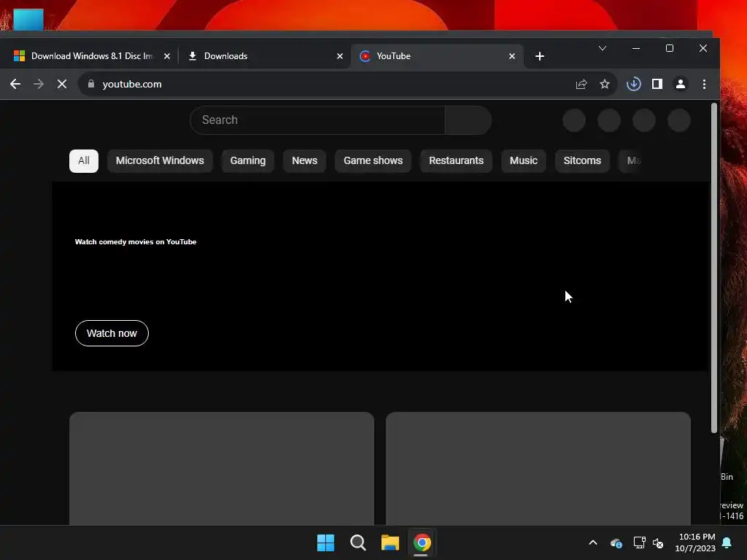Stop loading the YouTube page
The height and width of the screenshot is (560, 747).
pos(62,85)
